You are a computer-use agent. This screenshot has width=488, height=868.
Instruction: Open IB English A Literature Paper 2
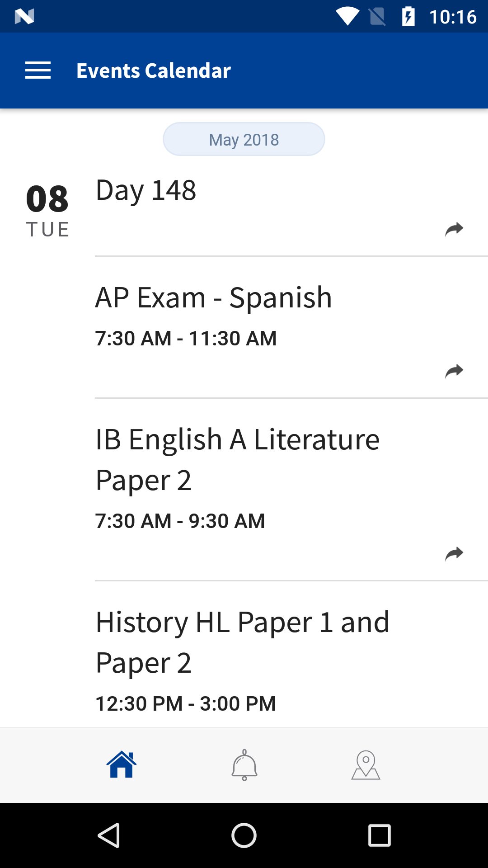[x=237, y=459]
